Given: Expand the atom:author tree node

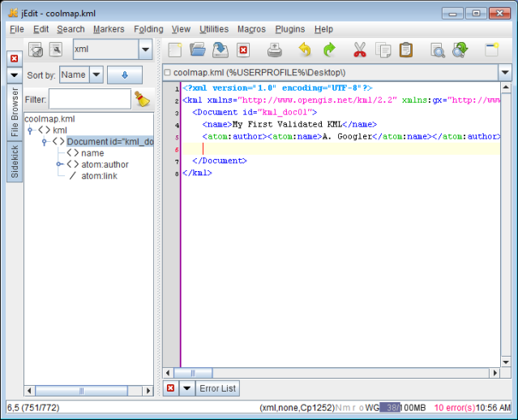Looking at the screenshot, I should coord(59,165).
